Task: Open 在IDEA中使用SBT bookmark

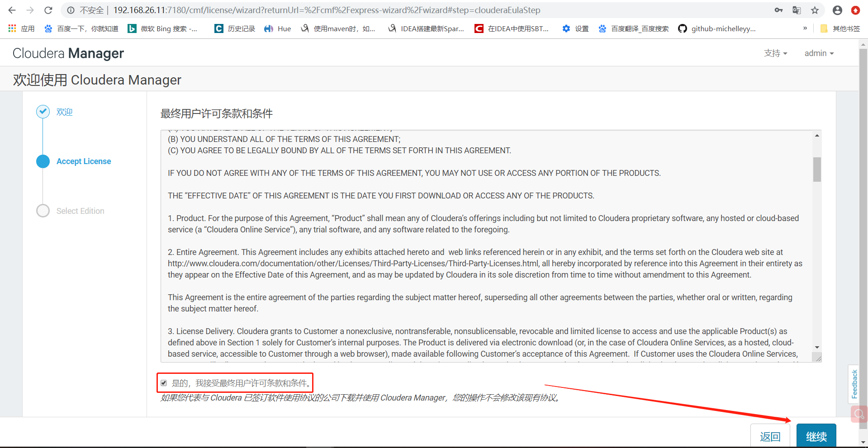Action: pyautogui.click(x=512, y=28)
